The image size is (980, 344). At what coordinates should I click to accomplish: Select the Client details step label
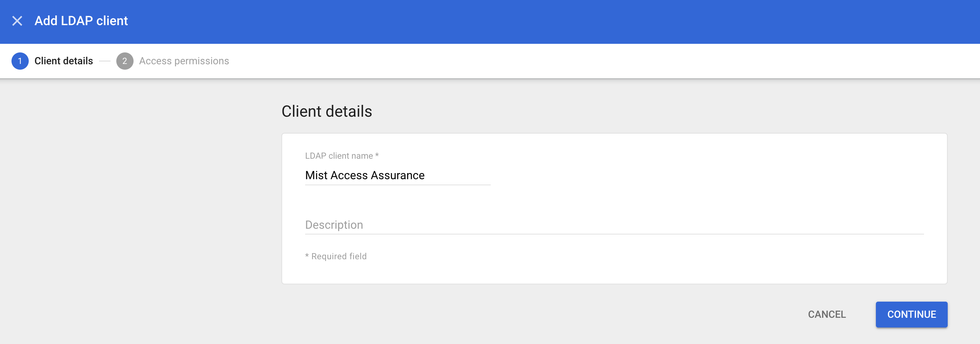(x=64, y=61)
